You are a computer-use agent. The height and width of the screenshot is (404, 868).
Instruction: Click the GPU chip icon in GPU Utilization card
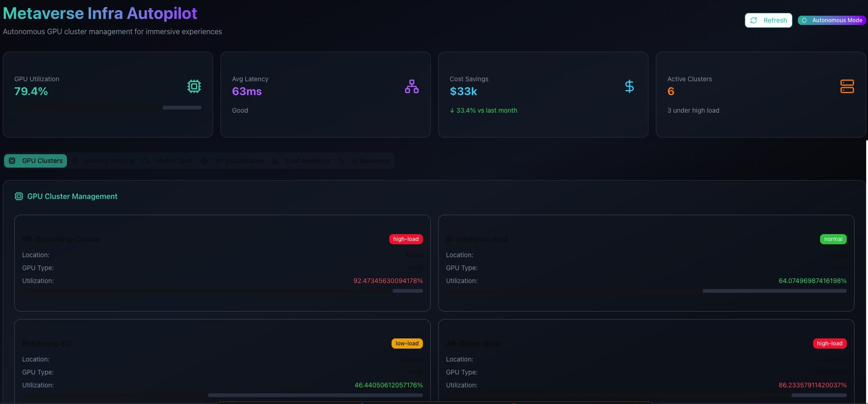[x=194, y=86]
